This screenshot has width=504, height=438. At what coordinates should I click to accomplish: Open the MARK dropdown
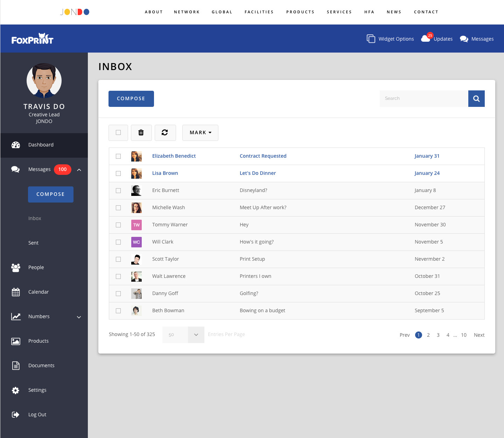click(x=200, y=132)
